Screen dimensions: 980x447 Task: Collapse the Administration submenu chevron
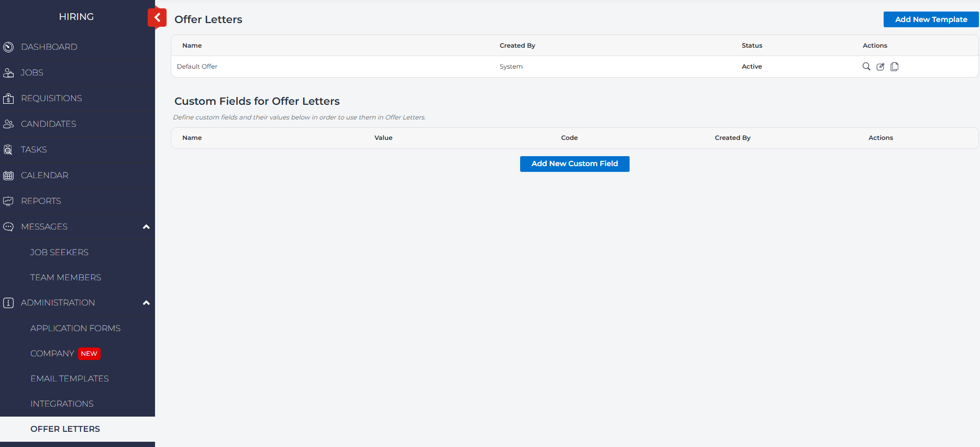(x=146, y=303)
